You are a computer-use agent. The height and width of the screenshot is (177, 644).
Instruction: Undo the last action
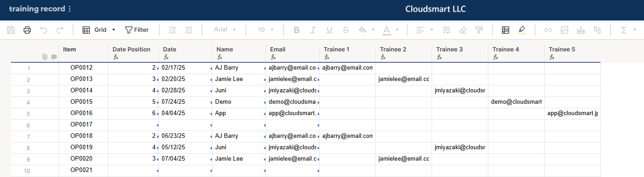44,30
